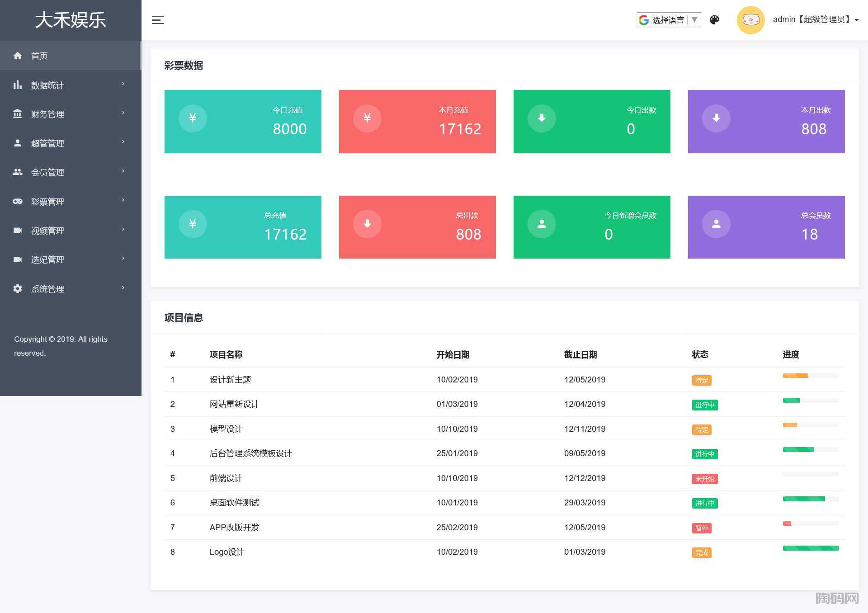The width and height of the screenshot is (868, 613).
Task: Open the theme color palette icon
Action: [714, 20]
